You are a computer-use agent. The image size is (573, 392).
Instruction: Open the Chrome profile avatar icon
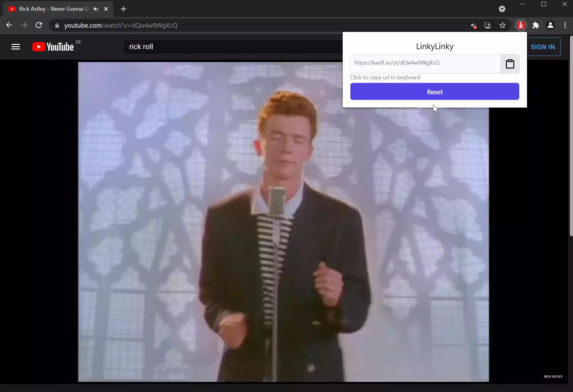(550, 25)
